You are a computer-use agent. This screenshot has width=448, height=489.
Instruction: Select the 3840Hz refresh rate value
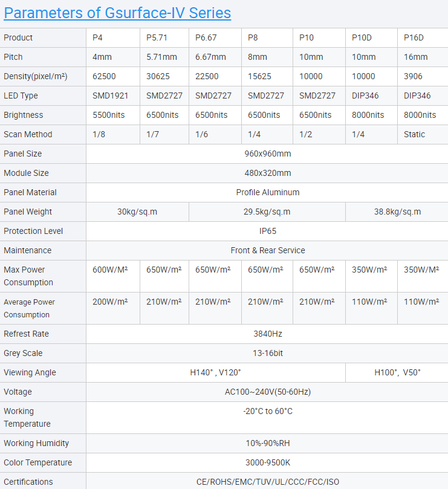(x=267, y=334)
